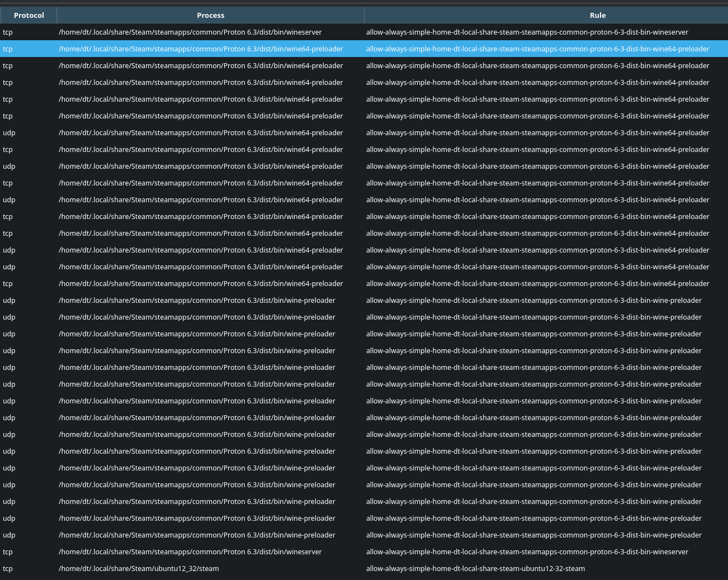The width and height of the screenshot is (728, 580).
Task: Select the wineserver row near the bottom
Action: tap(224, 552)
